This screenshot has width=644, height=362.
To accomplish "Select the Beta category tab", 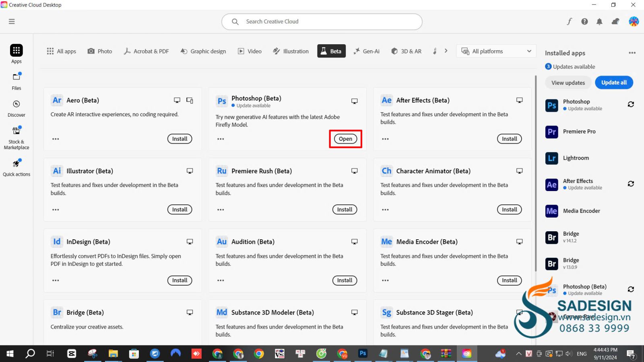I will [331, 51].
